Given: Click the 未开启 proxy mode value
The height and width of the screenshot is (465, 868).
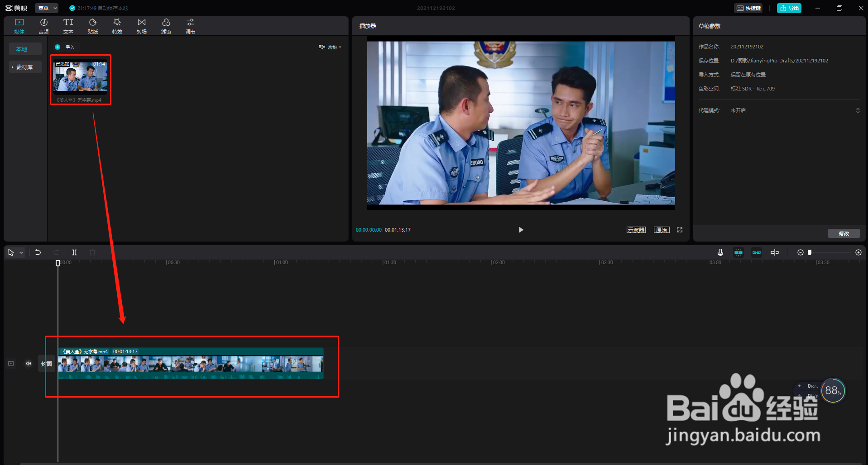Looking at the screenshot, I should (738, 110).
